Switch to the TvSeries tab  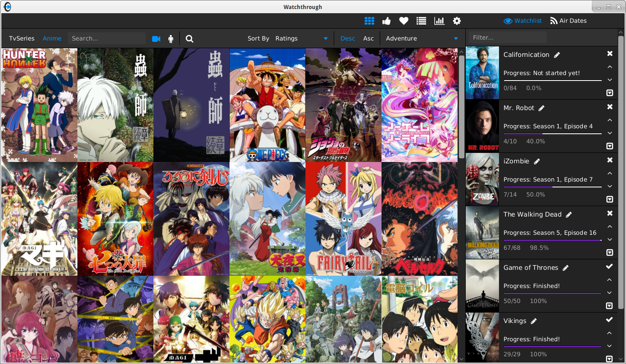point(22,39)
